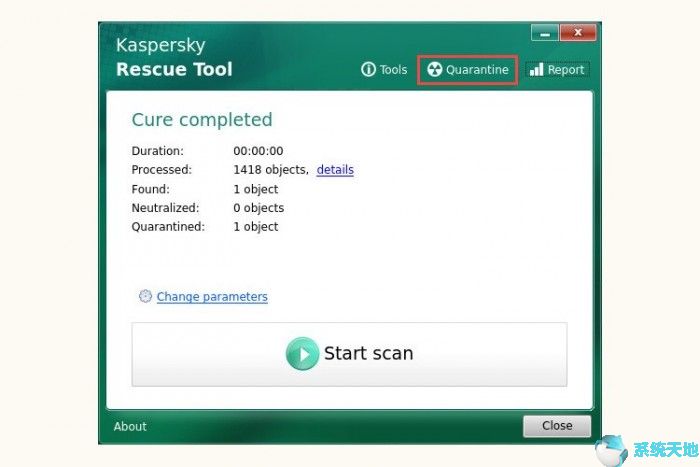Close the window with the red X
The image size is (700, 467).
click(578, 33)
